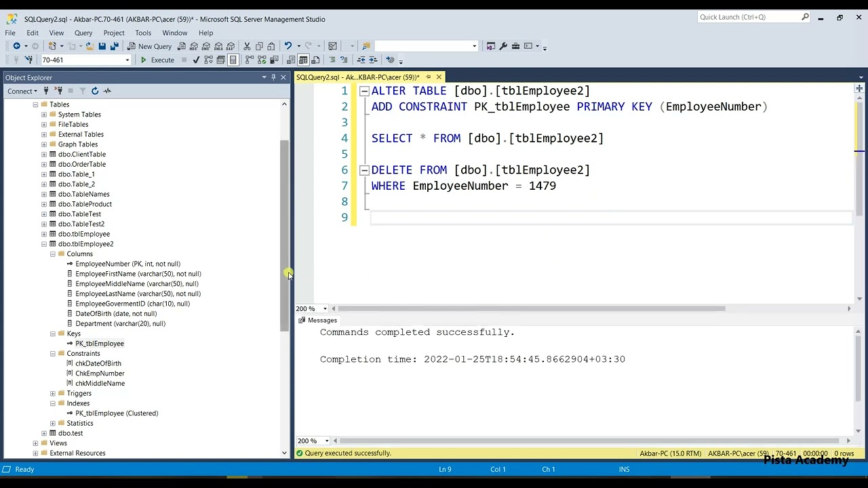The width and height of the screenshot is (868, 488).
Task: Click the Paste clipboard icon
Action: [x=271, y=46]
